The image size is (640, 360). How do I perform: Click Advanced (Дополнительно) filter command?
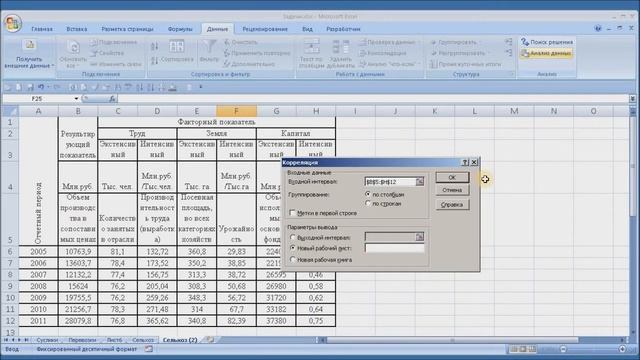[249, 64]
